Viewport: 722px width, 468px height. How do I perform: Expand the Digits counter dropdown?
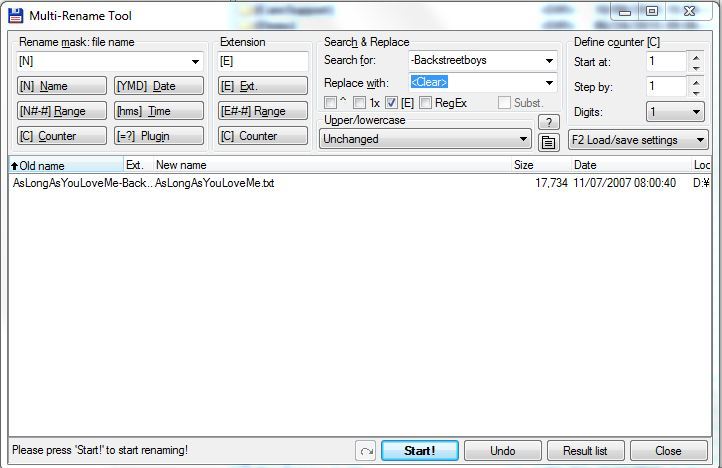pos(696,112)
